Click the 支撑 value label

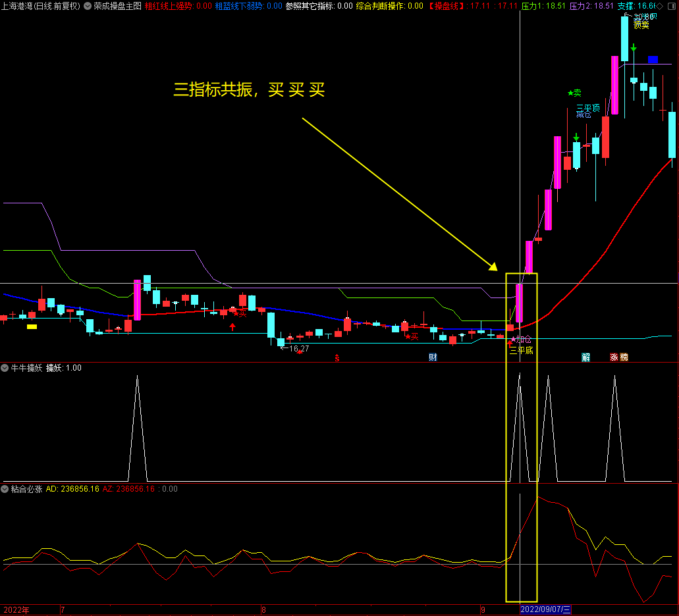pyautogui.click(x=637, y=6)
